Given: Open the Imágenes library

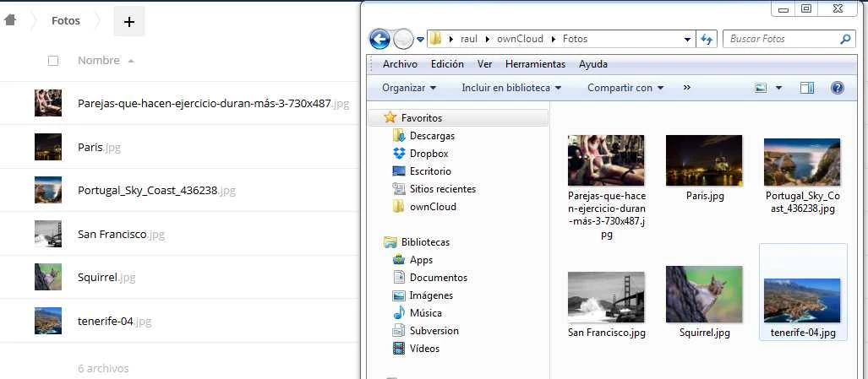Looking at the screenshot, I should coord(431,295).
